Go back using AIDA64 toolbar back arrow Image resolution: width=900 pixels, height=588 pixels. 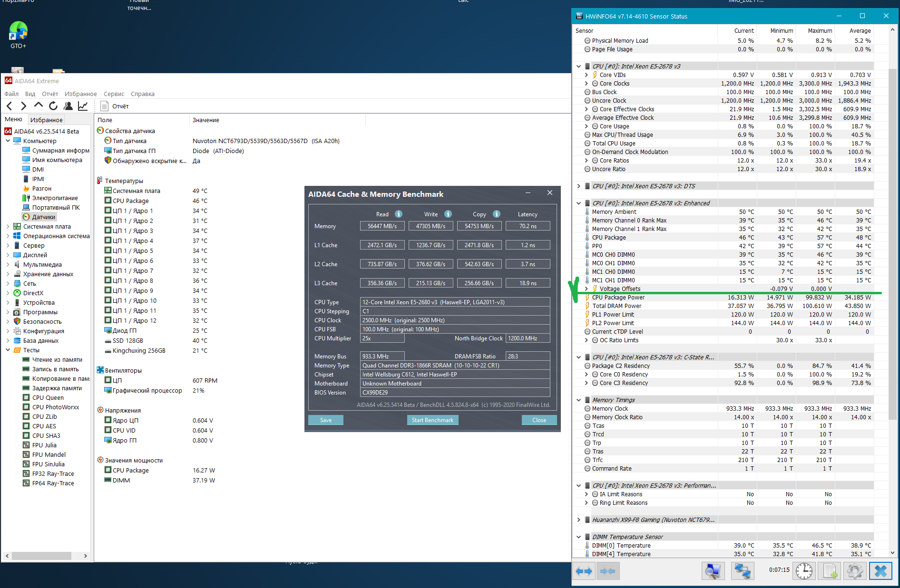(10, 106)
